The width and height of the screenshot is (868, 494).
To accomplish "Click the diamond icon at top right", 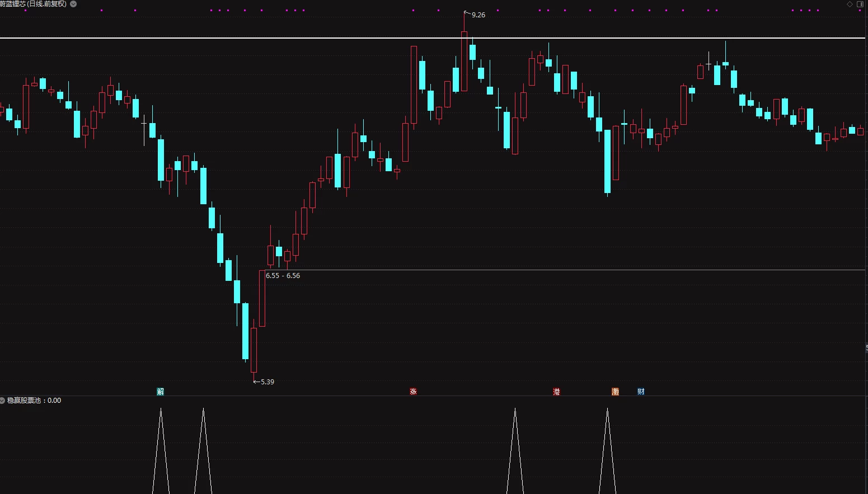I will (x=850, y=4).
